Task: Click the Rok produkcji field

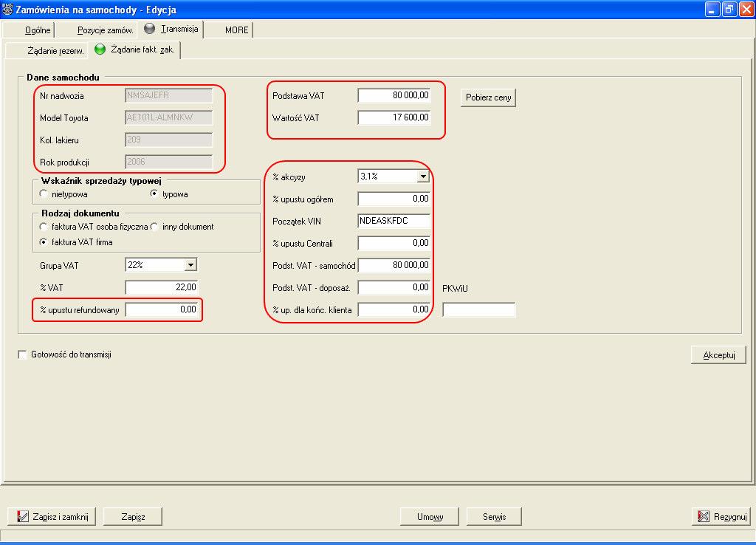Action: tap(169, 162)
